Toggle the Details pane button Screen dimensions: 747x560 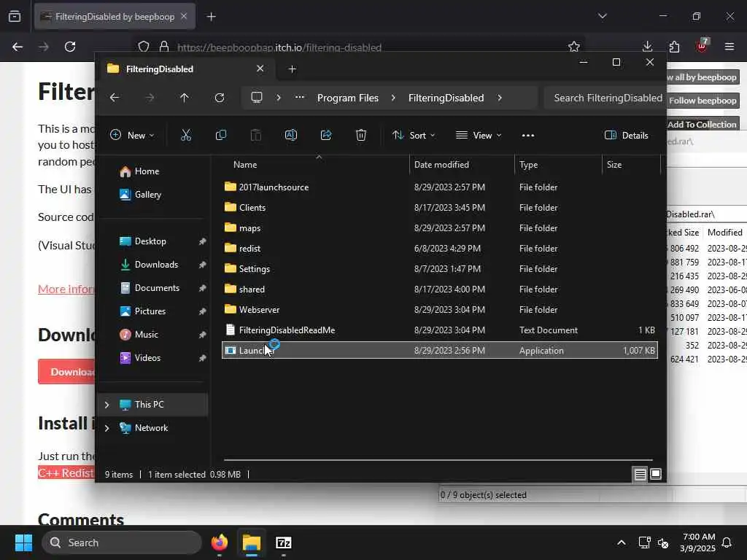click(x=627, y=135)
